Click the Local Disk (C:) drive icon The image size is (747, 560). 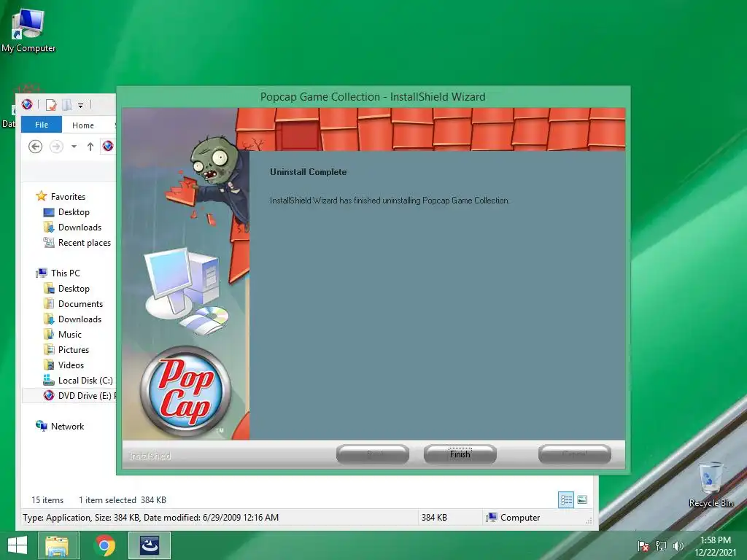point(49,380)
